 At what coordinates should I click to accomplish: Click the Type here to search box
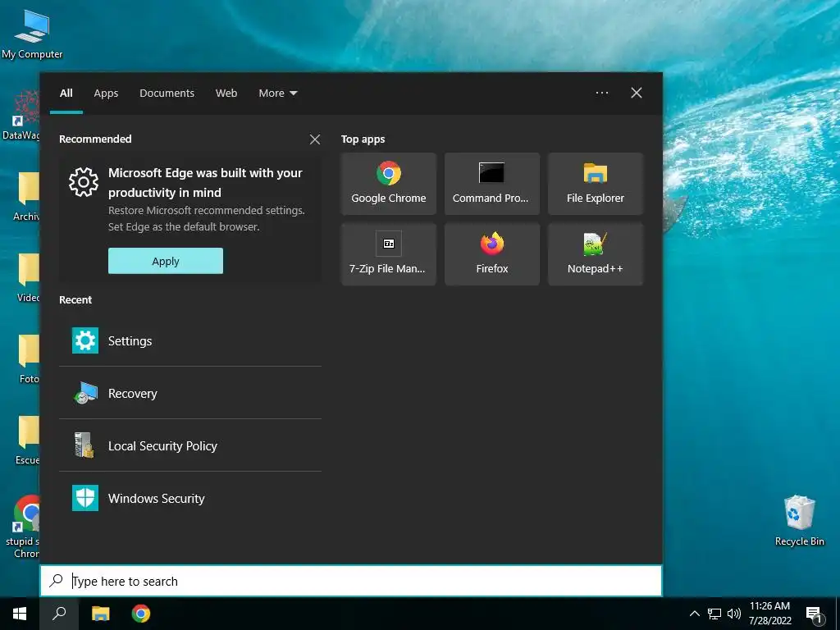pos(351,581)
